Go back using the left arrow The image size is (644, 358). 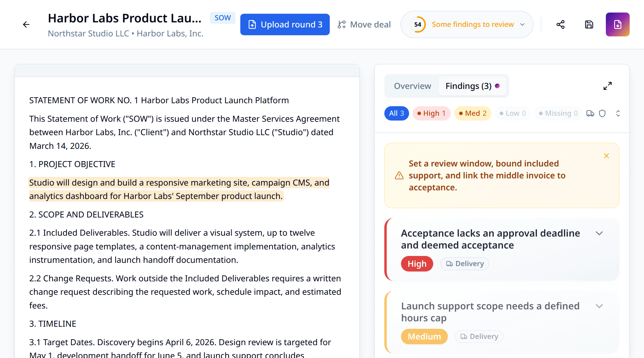26,24
